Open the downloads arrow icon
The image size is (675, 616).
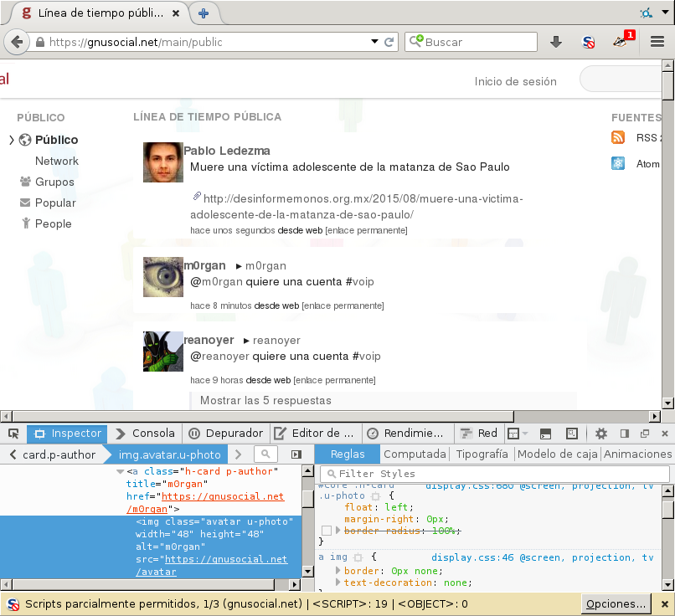pos(556,42)
